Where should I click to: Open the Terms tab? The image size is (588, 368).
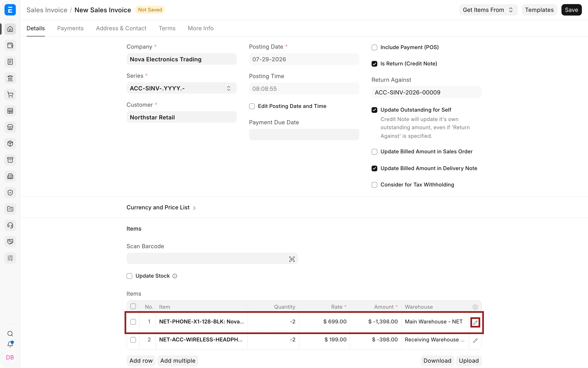[x=167, y=28]
